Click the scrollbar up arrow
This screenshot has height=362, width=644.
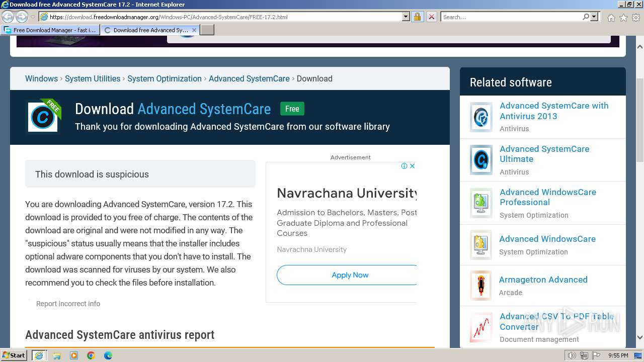(639, 47)
